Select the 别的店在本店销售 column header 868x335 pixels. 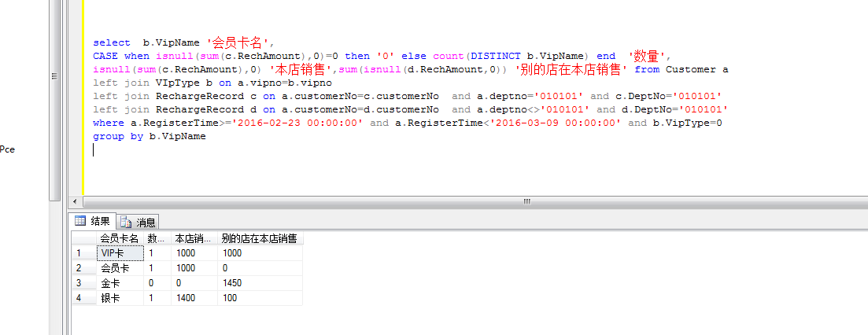pyautogui.click(x=260, y=239)
